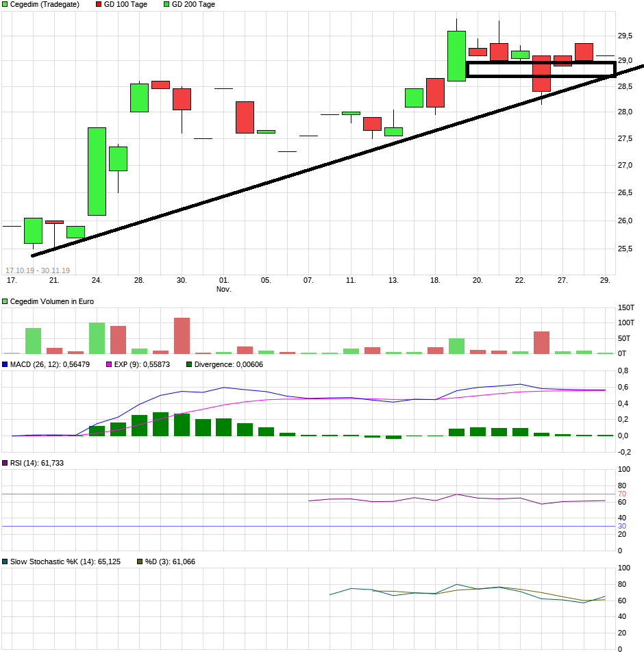Click the '27,0' price axis label
This screenshot has height=656, width=644.
(626, 165)
